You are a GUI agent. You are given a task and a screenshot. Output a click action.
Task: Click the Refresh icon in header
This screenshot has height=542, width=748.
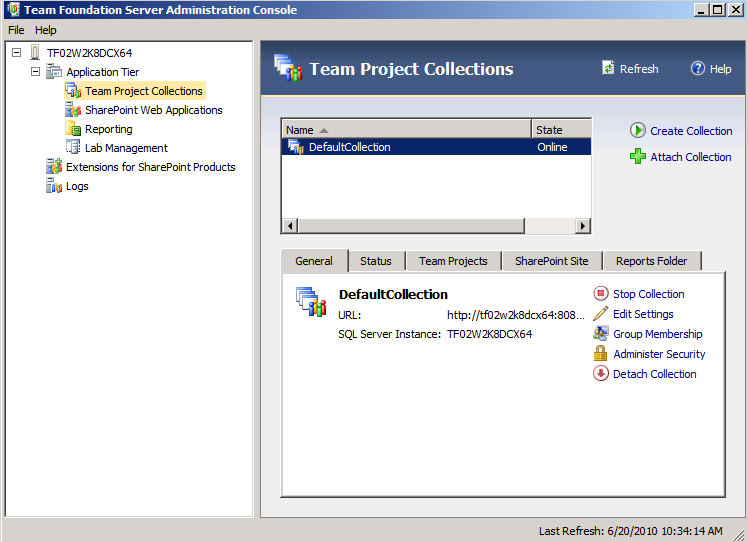tap(608, 68)
